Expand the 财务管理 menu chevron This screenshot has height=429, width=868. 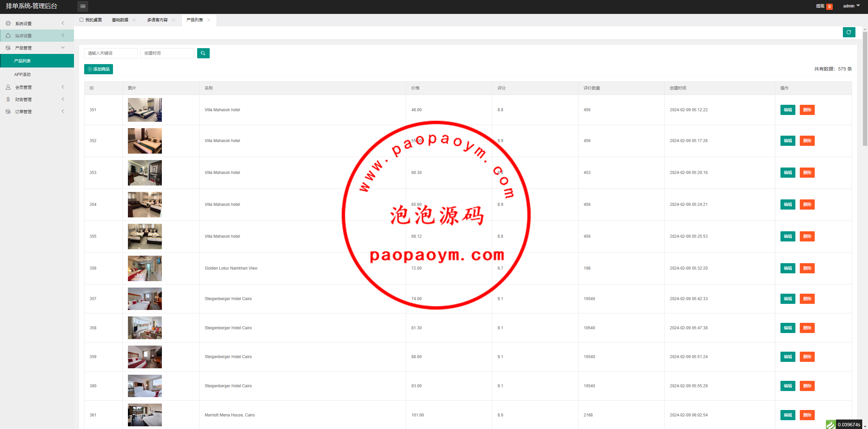(63, 99)
